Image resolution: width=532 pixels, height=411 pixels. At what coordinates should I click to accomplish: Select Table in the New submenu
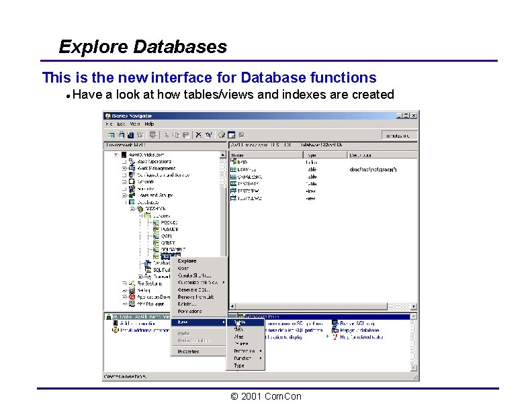246,322
